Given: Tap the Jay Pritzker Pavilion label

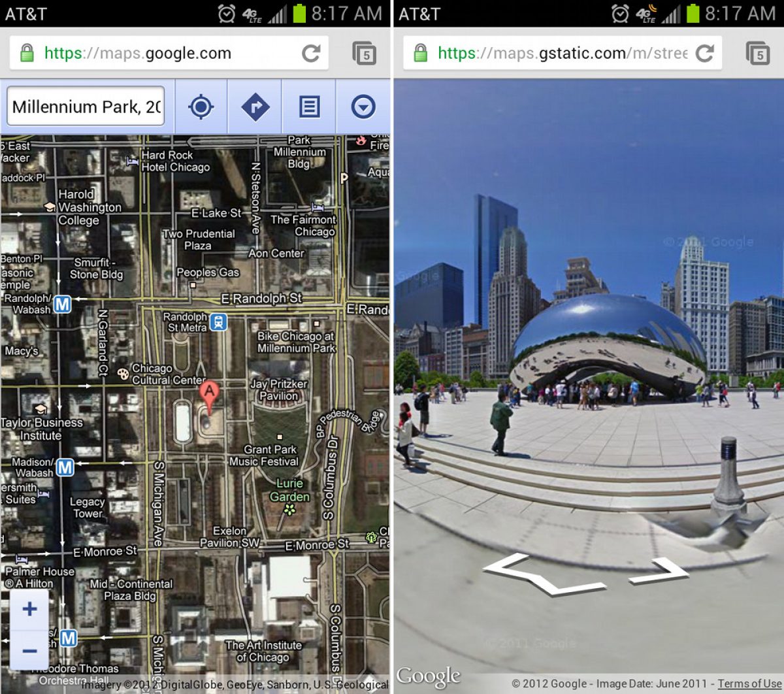Looking at the screenshot, I should (279, 390).
